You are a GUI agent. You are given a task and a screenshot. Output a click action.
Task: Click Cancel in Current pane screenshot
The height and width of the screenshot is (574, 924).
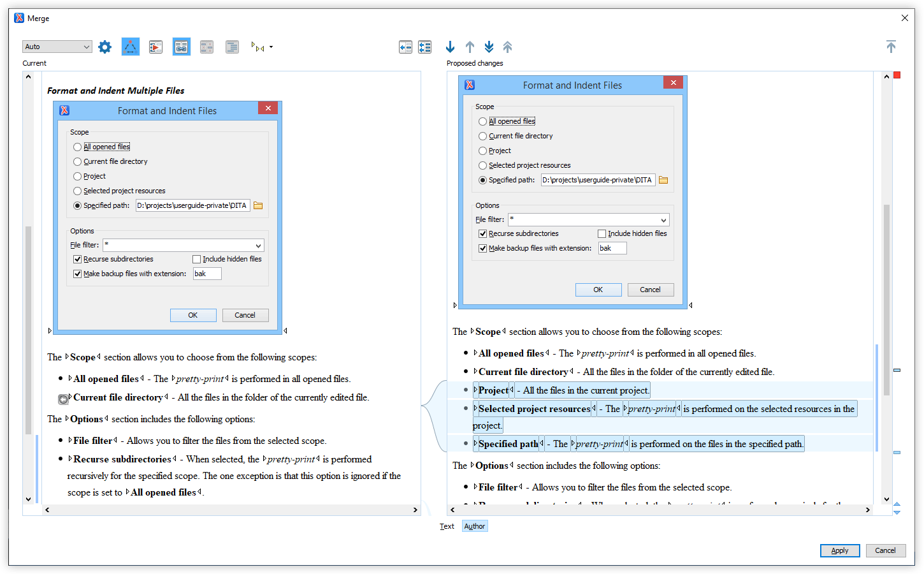(x=245, y=315)
